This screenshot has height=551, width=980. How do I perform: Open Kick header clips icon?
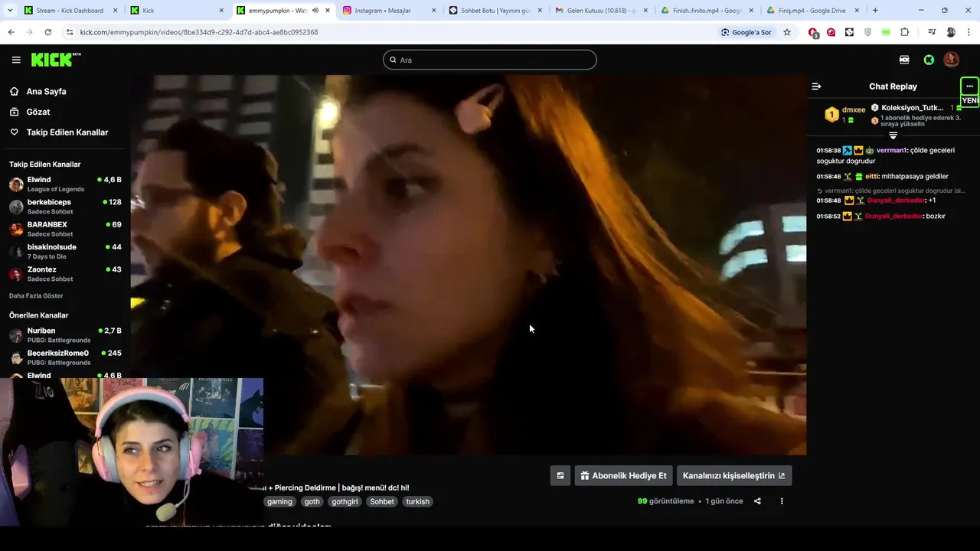pos(904,60)
